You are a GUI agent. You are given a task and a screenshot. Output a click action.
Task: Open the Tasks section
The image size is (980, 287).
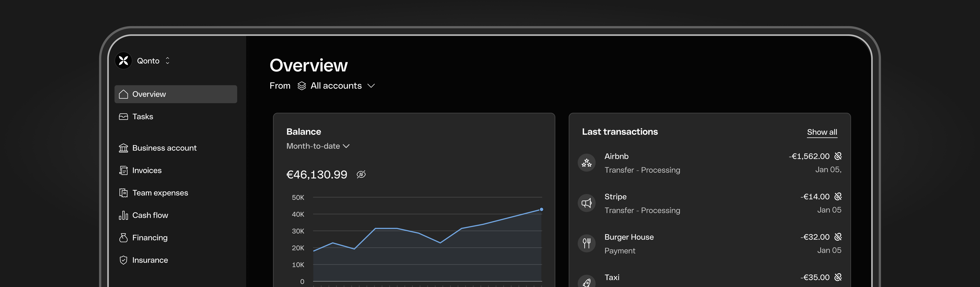pyautogui.click(x=143, y=116)
